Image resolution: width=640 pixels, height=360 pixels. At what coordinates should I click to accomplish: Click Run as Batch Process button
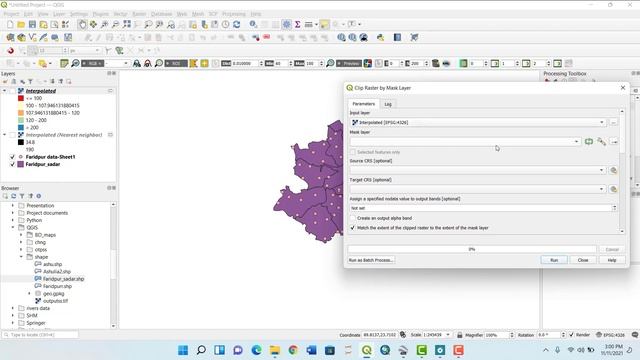click(x=371, y=260)
